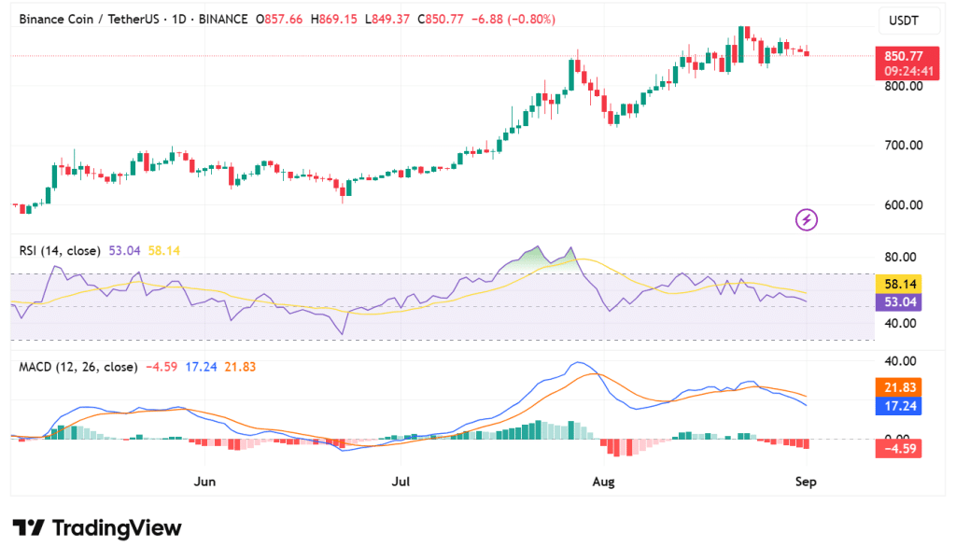
Task: Click the purple 53.04 RSI axis label
Action: click(x=899, y=302)
